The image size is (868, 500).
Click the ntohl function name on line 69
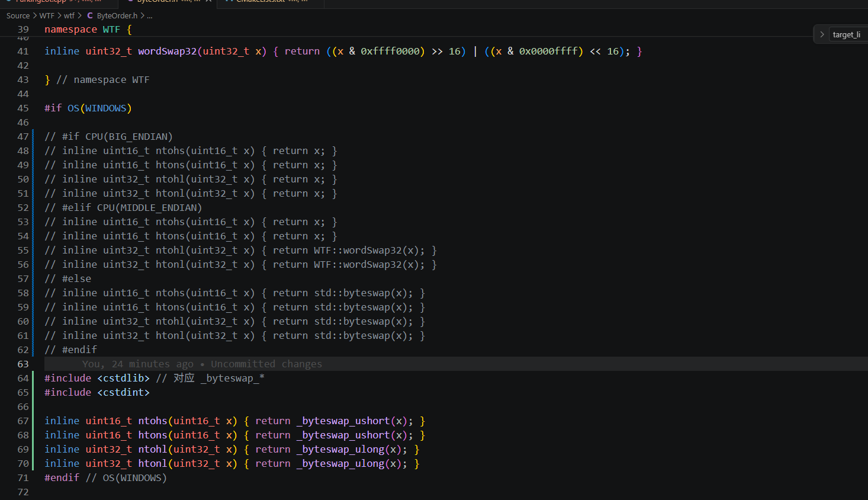(153, 450)
